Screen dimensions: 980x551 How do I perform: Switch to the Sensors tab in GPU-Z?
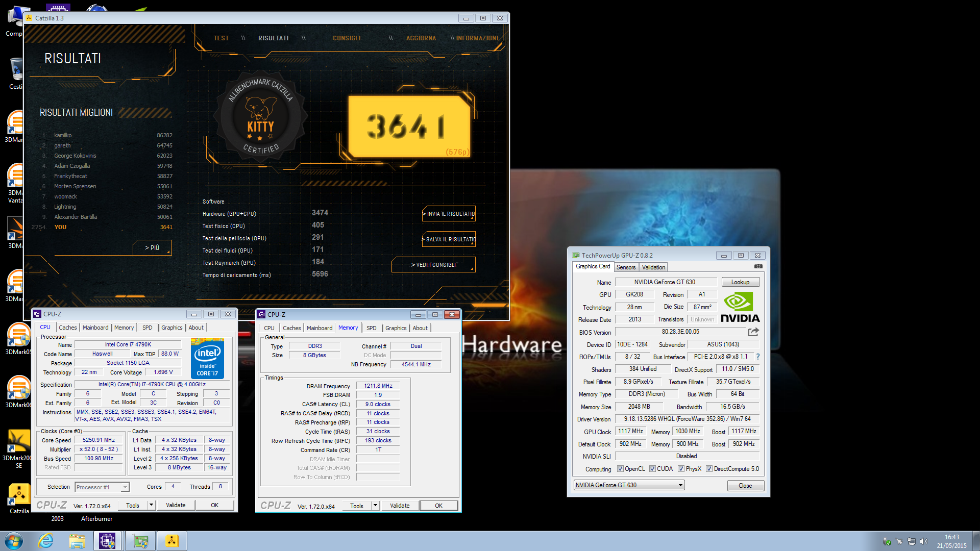(x=626, y=267)
